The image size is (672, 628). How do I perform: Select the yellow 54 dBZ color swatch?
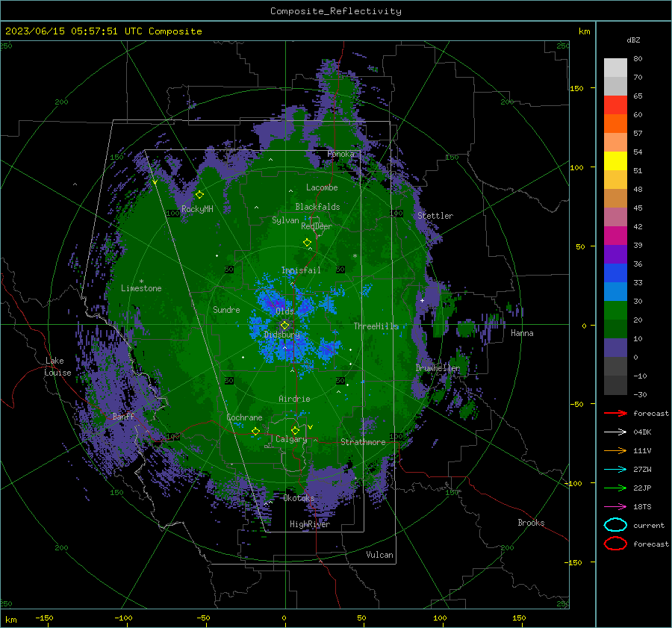(615, 161)
